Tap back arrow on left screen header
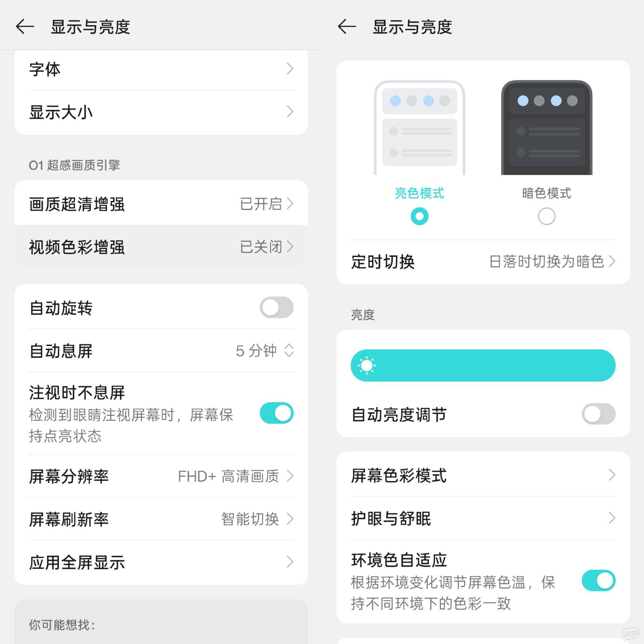644x644 pixels. point(25,26)
